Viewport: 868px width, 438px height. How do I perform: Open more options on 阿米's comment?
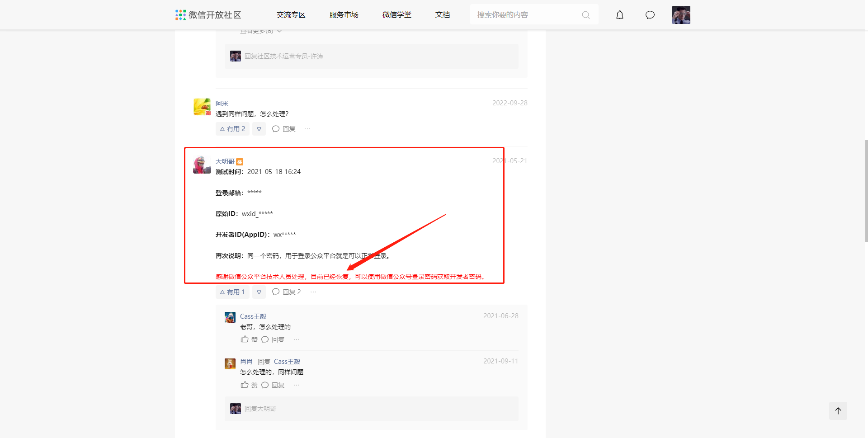point(307,129)
